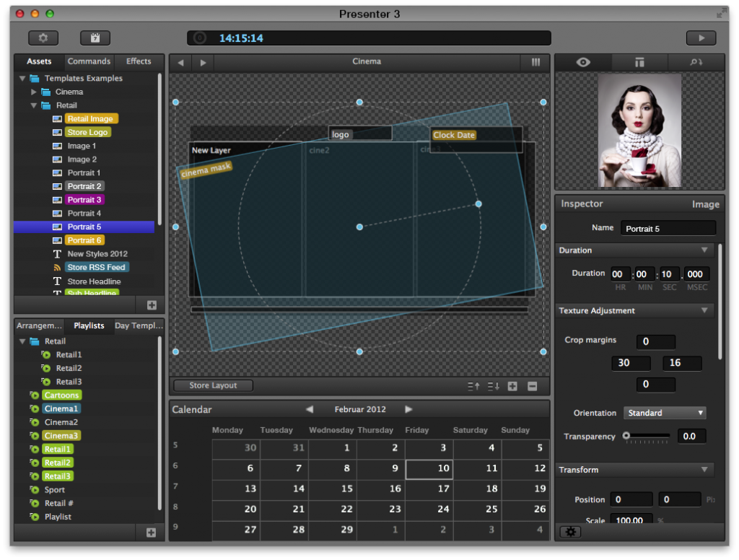This screenshot has height=560, width=739.
Task: Collapse the Texture Adjustment section
Action: click(x=704, y=310)
